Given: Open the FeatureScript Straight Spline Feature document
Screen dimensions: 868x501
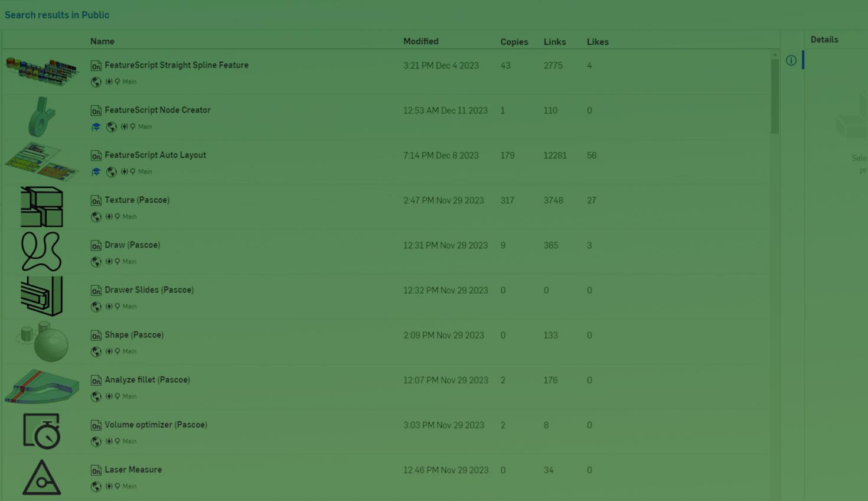Looking at the screenshot, I should point(176,66).
